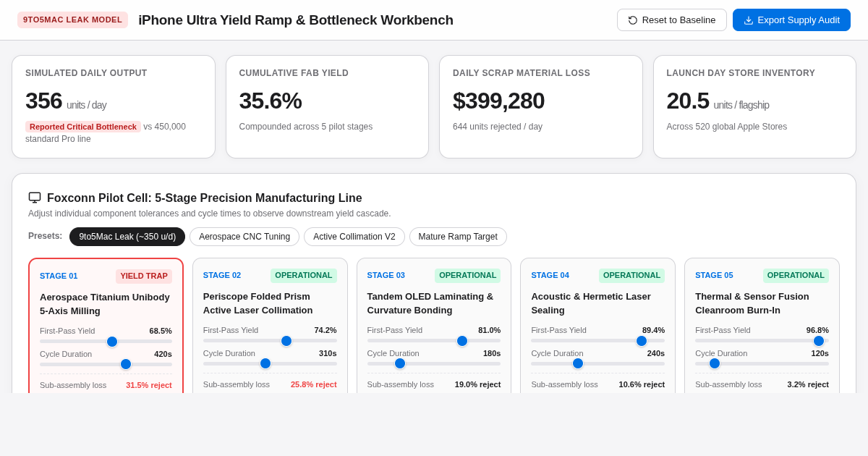Viewport: 868px width, 456px height.
Task: Click the 81.0% yield value in Stage 03
Action: (x=489, y=330)
